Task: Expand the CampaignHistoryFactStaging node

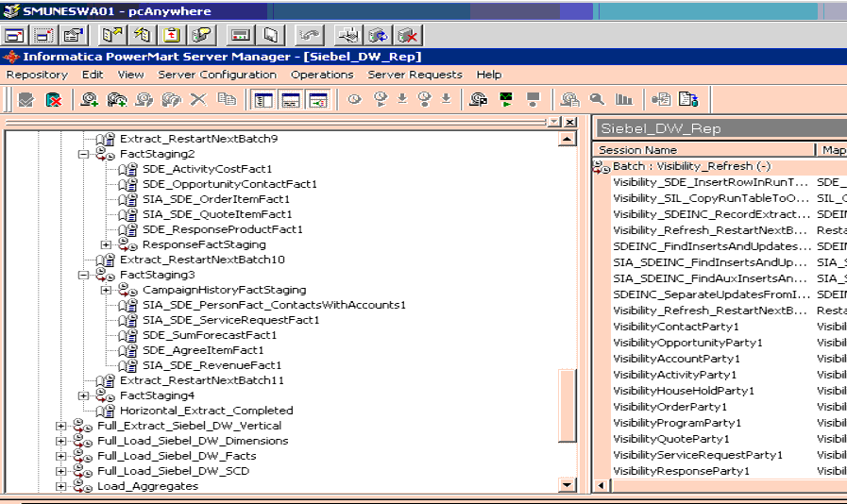Action: pyautogui.click(x=106, y=290)
